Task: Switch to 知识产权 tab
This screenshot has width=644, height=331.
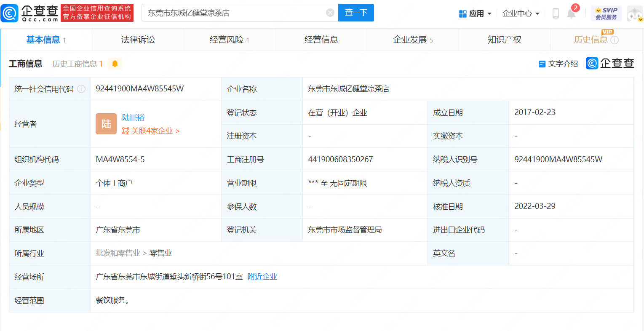Action: click(505, 40)
